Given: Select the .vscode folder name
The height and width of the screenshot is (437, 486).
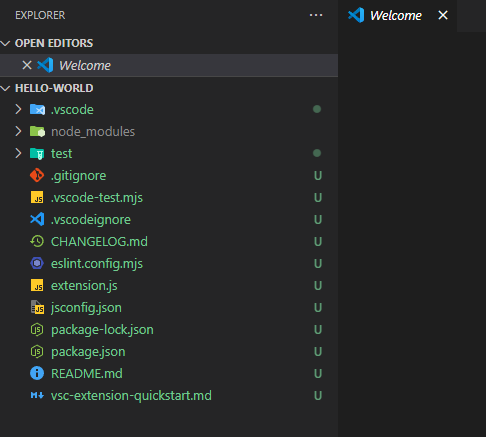Looking at the screenshot, I should 72,110.
